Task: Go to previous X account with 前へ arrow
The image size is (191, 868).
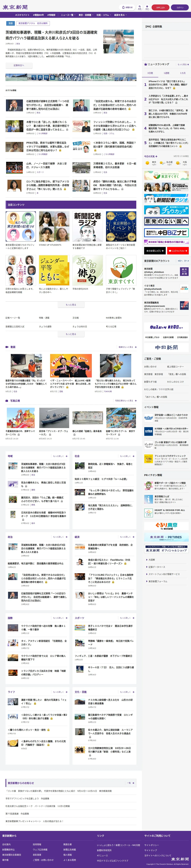Action: pyautogui.click(x=180, y=261)
